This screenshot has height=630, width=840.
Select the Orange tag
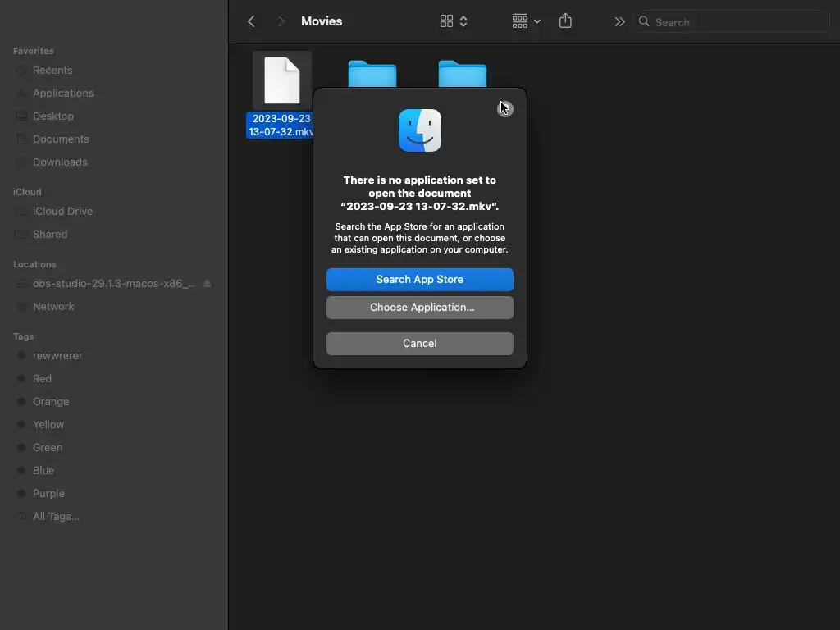(50, 402)
